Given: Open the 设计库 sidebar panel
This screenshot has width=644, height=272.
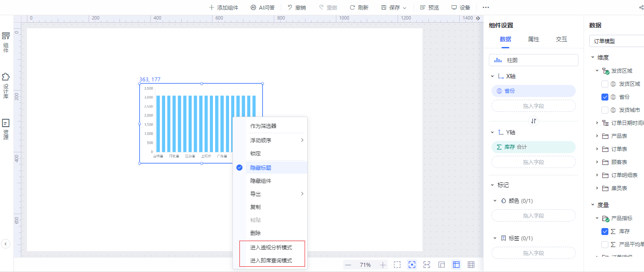Looking at the screenshot, I should click(x=6, y=85).
